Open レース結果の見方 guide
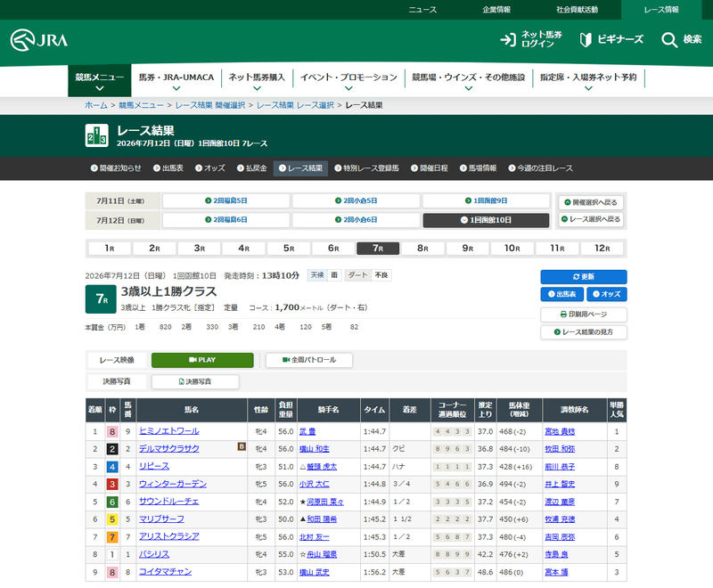The width and height of the screenshot is (713, 588). (x=584, y=332)
